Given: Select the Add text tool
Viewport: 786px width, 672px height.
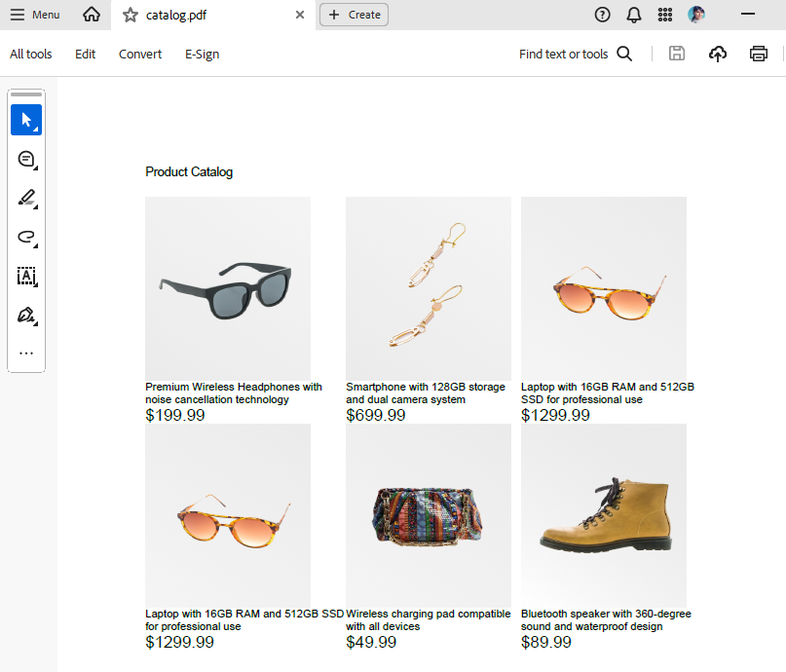Looking at the screenshot, I should pyautogui.click(x=26, y=277).
